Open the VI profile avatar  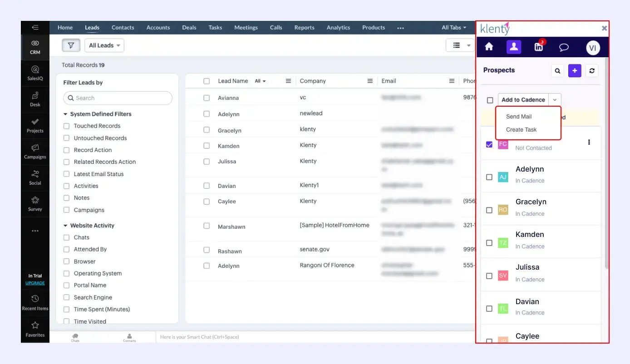(593, 47)
